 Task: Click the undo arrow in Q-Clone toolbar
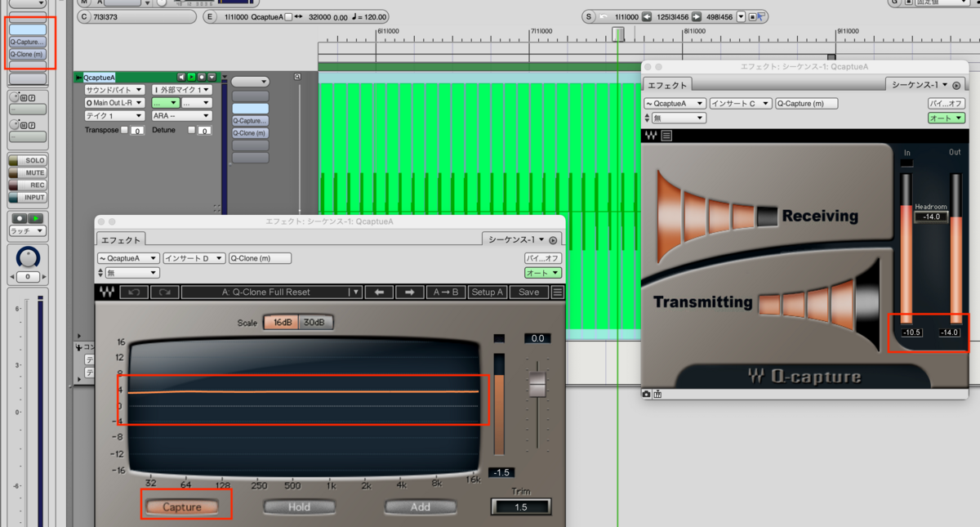[134, 292]
